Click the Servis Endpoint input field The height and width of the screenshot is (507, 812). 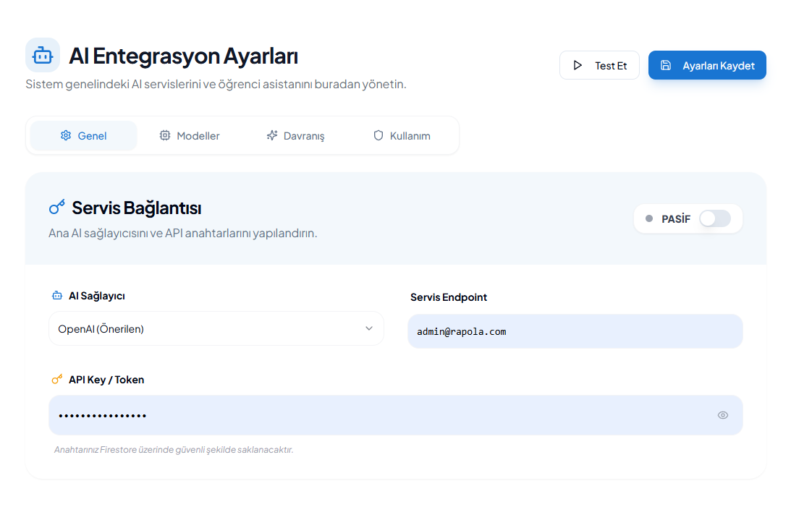[575, 331]
